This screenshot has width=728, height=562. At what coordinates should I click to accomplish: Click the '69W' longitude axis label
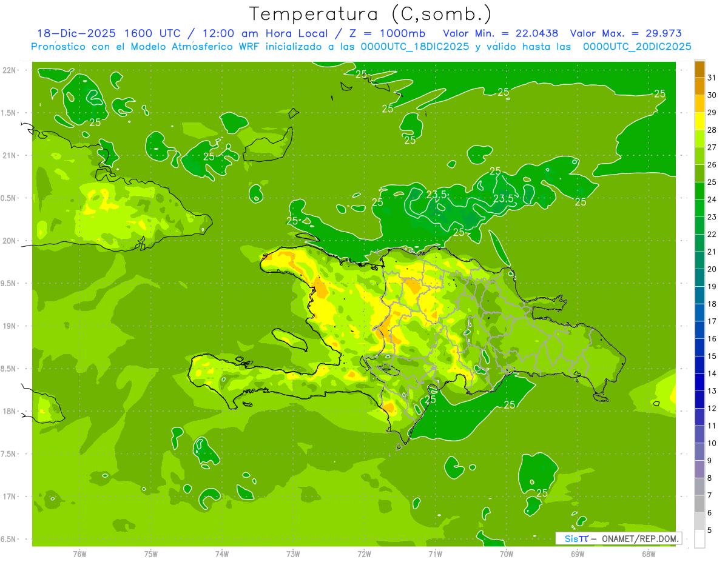pos(578,554)
